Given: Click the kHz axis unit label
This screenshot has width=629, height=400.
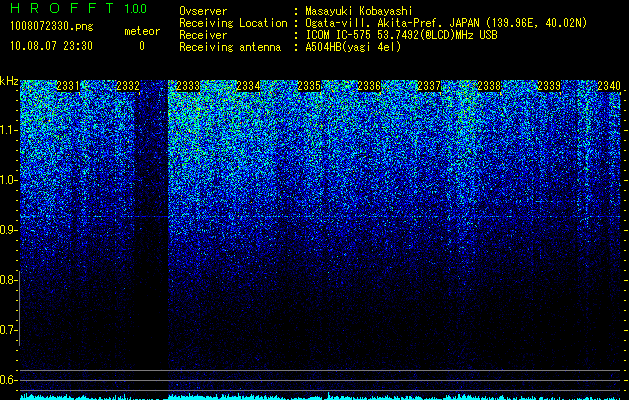Looking at the screenshot, I should click(x=9, y=81).
